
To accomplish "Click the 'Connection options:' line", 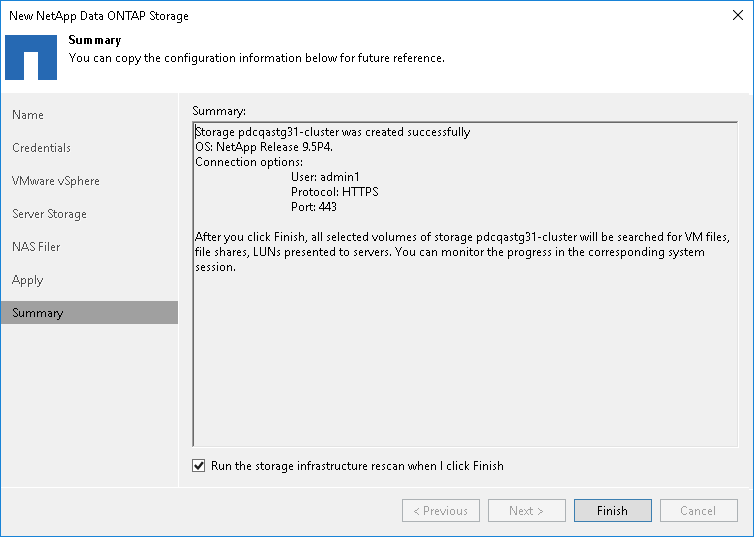I will (x=249, y=162).
